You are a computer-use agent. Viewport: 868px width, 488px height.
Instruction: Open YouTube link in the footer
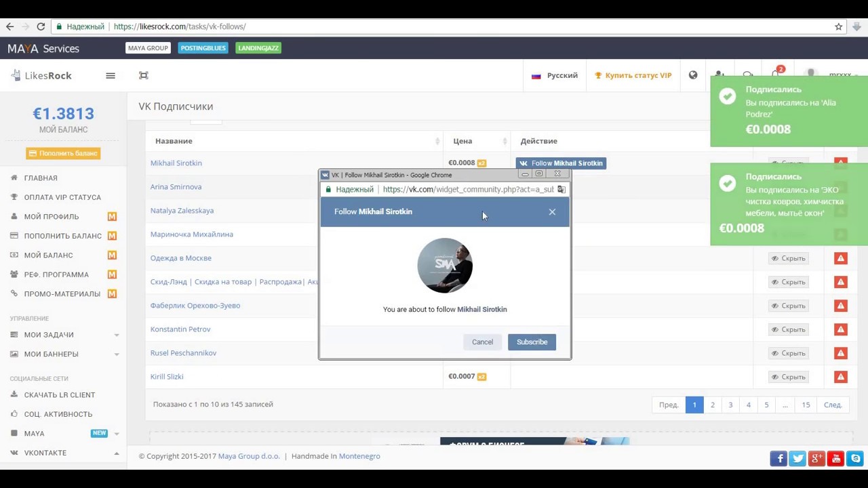pyautogui.click(x=835, y=459)
